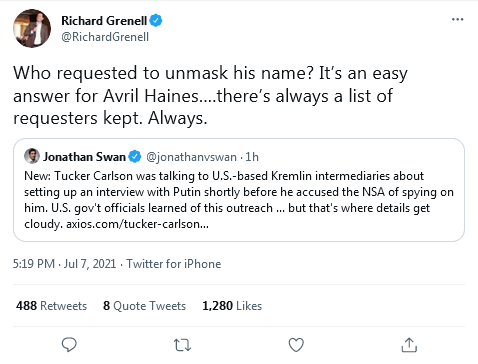Open Richard Grenell's profile picture

(32, 28)
